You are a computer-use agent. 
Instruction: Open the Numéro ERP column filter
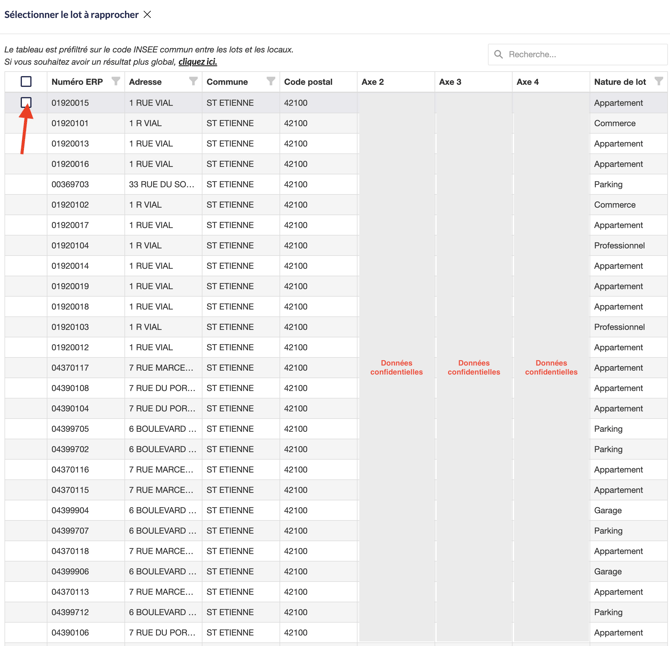(x=116, y=82)
